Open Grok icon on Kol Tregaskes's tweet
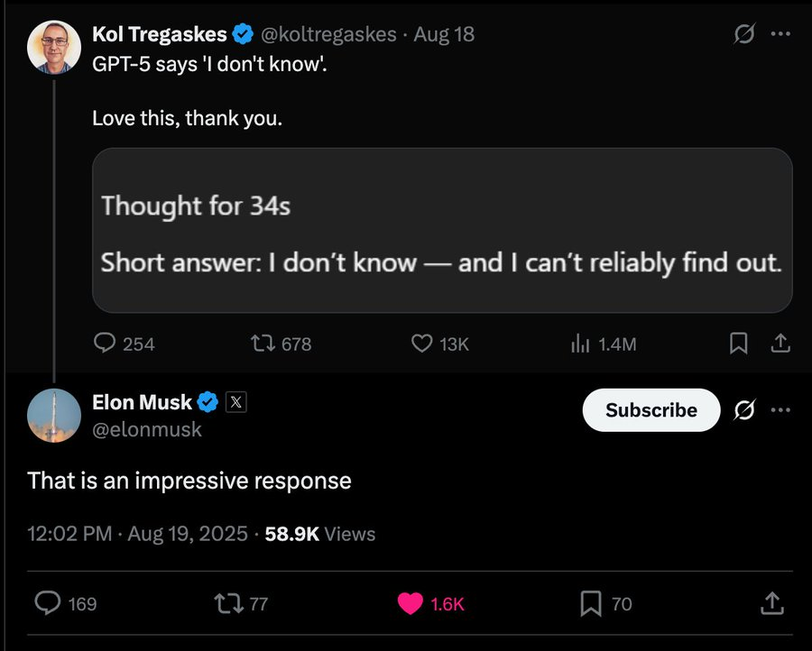 744,35
